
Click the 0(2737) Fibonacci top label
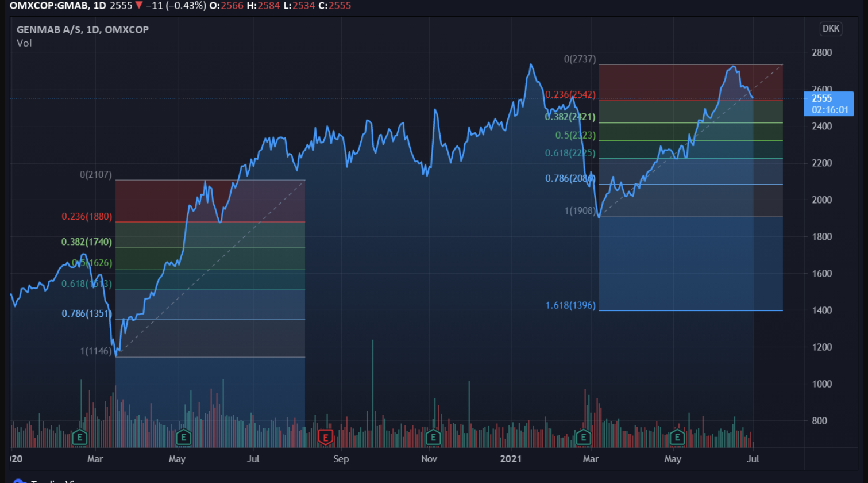pos(580,59)
